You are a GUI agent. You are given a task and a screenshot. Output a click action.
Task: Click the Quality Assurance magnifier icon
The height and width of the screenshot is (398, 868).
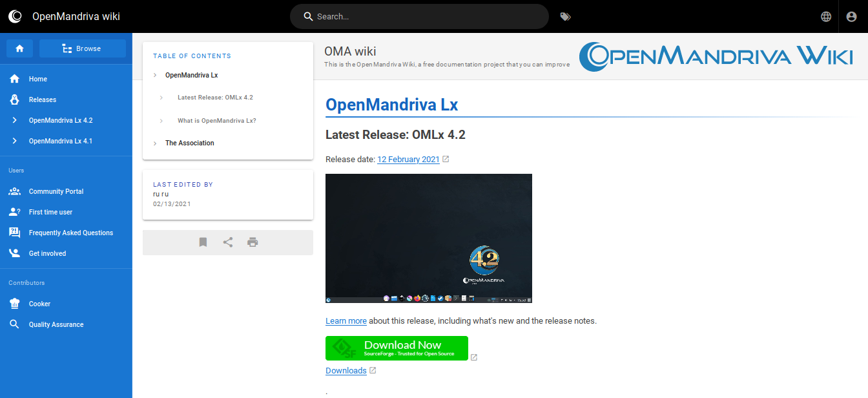(x=14, y=324)
